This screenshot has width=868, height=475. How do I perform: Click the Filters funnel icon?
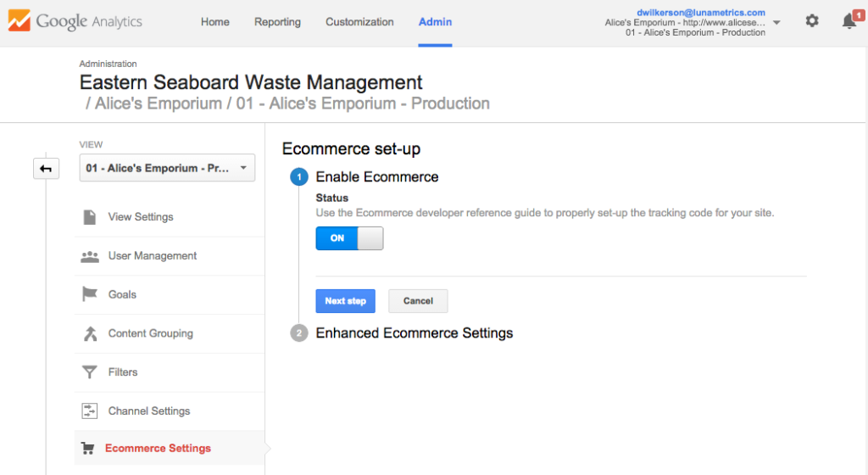89,372
